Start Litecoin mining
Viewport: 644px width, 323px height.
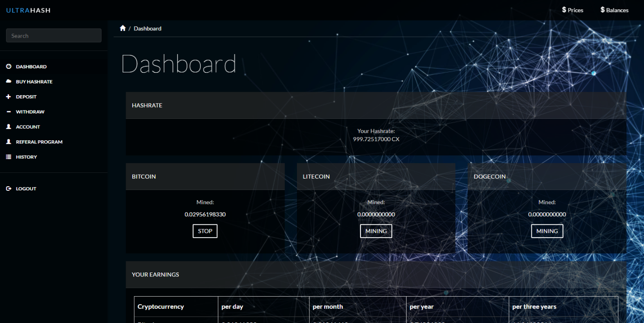coord(376,231)
